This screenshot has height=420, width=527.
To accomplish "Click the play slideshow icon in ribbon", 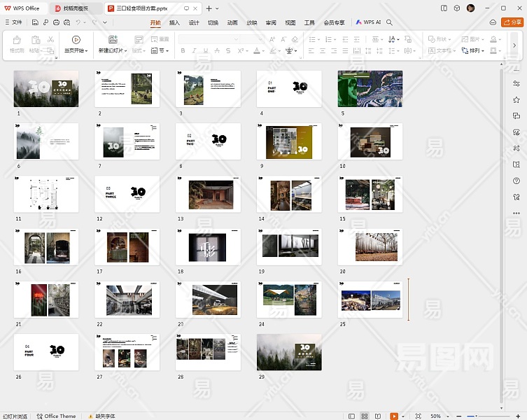I will click(x=76, y=40).
